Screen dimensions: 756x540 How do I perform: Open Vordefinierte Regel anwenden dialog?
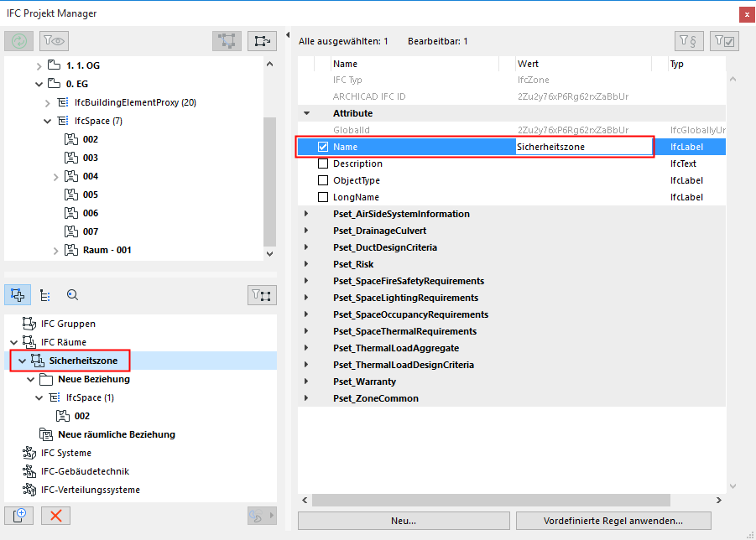pyautogui.click(x=614, y=521)
